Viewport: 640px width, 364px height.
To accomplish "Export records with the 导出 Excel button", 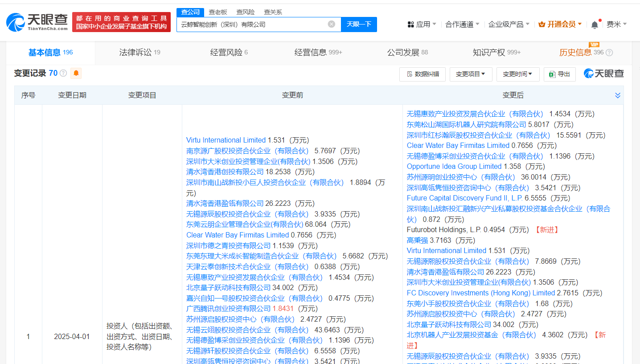I will tap(559, 74).
